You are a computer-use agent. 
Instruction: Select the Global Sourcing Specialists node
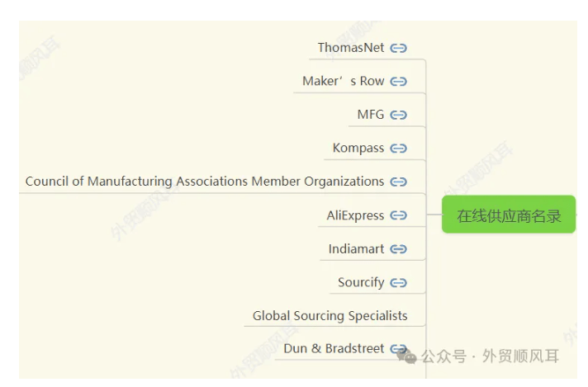point(330,316)
